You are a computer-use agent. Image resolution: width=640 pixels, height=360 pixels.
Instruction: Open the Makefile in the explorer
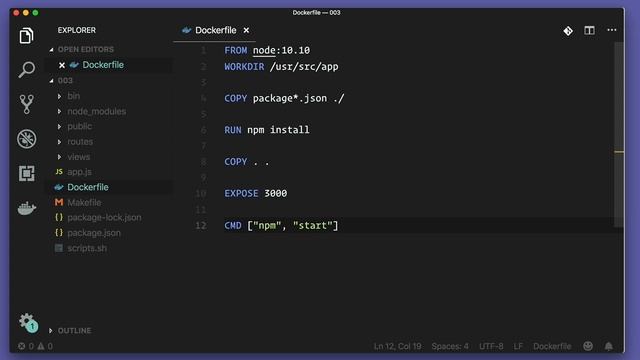[x=84, y=202]
